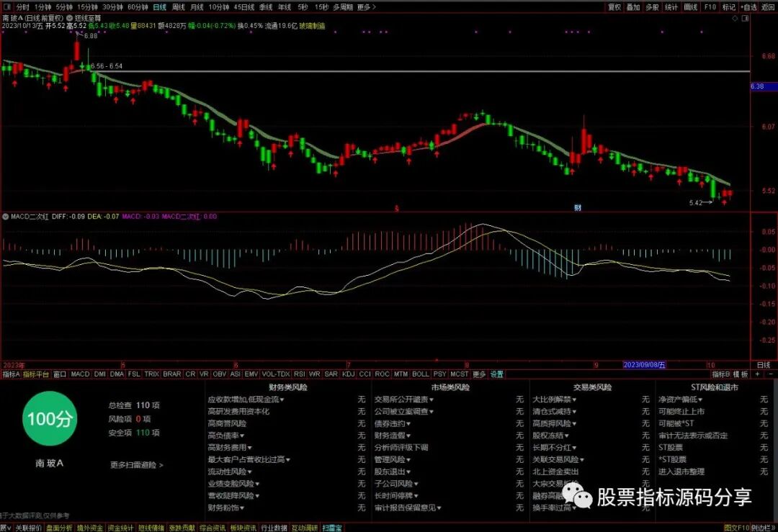This screenshot has width=778, height=532.
Task: Select the 30分钟 period
Action: pyautogui.click(x=112, y=7)
